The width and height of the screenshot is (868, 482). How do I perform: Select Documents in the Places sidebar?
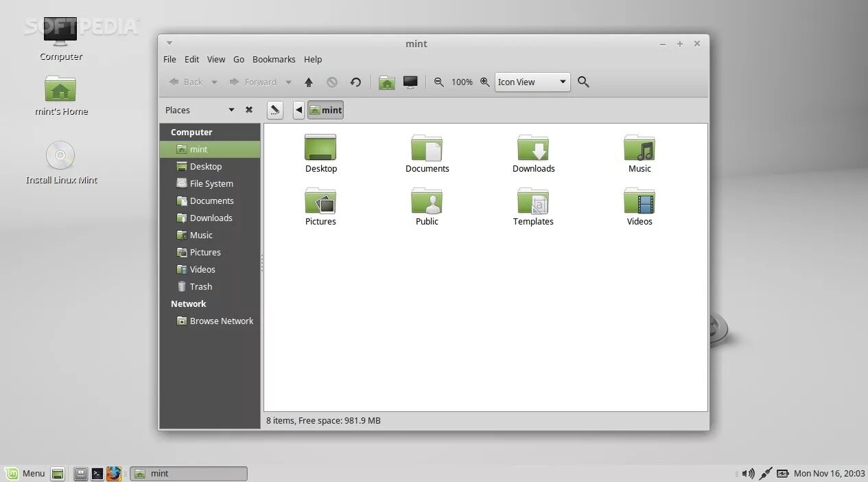pyautogui.click(x=210, y=200)
